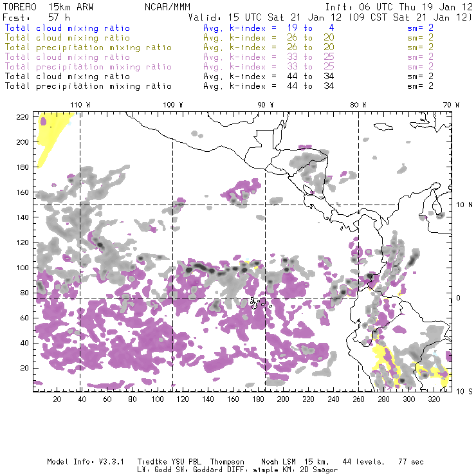Viewport: 476px width, 476px height.
Task: Click the 'KM: 2D Smagor' text
Action: [x=310, y=470]
